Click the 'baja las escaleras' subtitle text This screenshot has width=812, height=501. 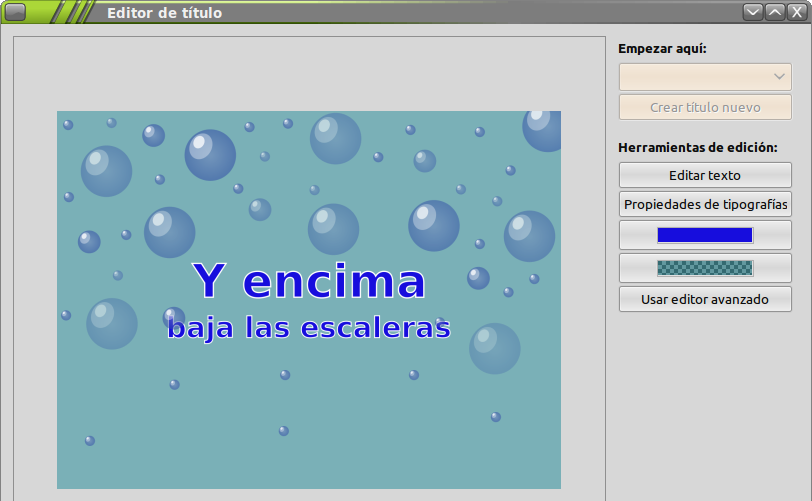click(x=309, y=328)
